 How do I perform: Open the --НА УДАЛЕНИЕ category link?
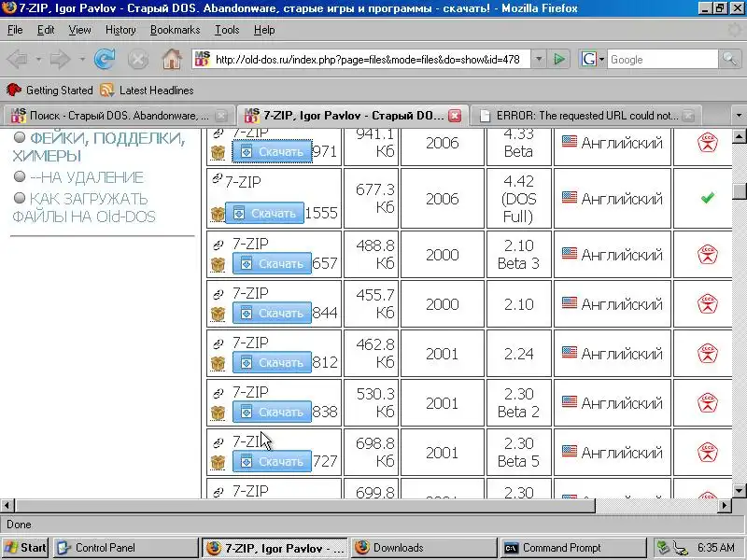click(86, 177)
